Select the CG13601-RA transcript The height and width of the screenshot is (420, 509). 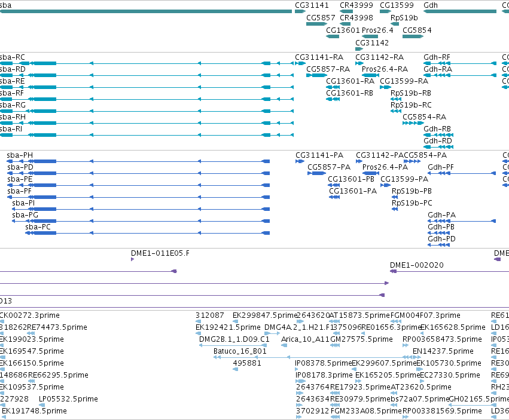pos(333,87)
